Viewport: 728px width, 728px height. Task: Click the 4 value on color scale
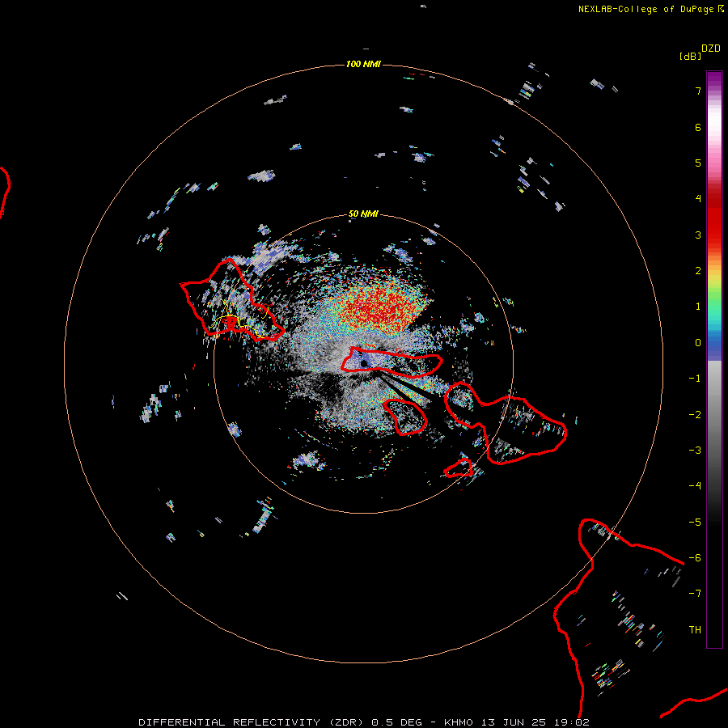(698, 198)
